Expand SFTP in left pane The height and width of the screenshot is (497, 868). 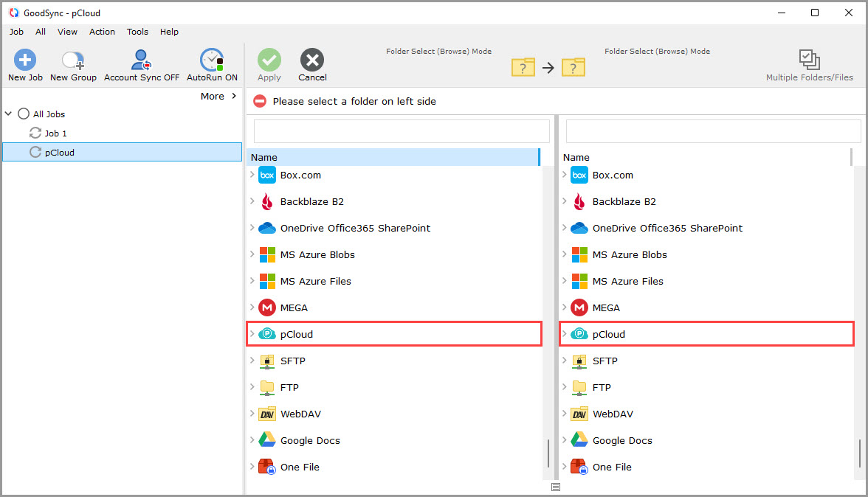pos(252,361)
